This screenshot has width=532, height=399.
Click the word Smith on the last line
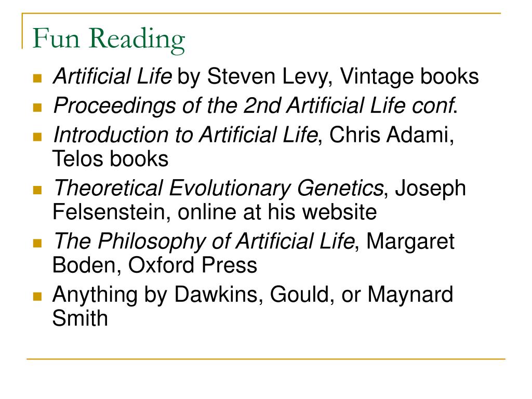(x=80, y=318)
